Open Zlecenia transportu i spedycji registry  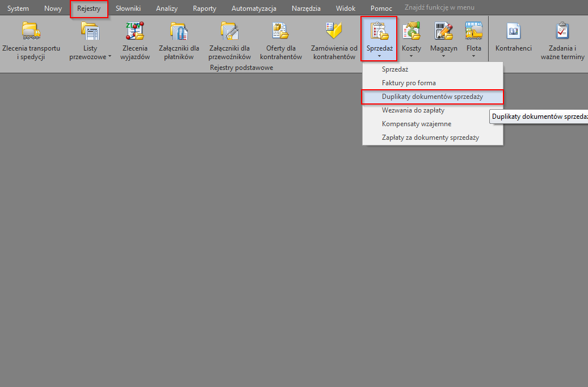coord(31,40)
